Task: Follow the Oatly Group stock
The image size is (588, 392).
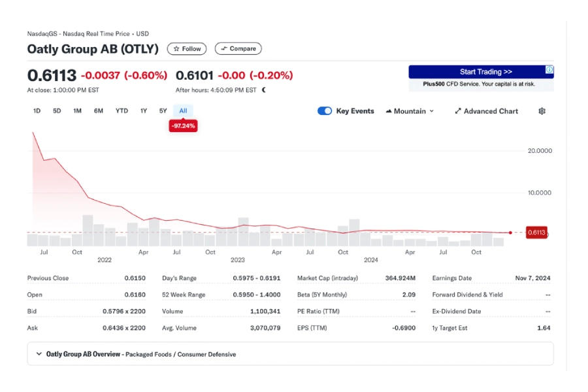Action: 187,49
